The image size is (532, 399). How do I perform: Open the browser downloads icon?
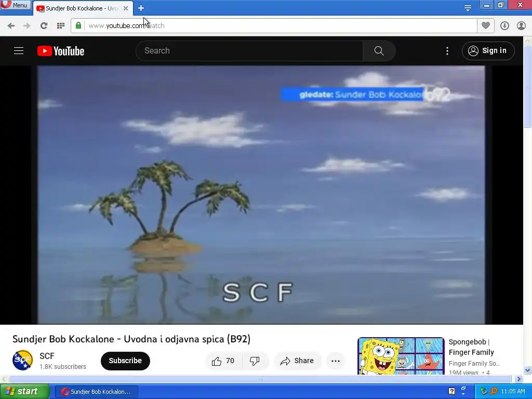504,25
